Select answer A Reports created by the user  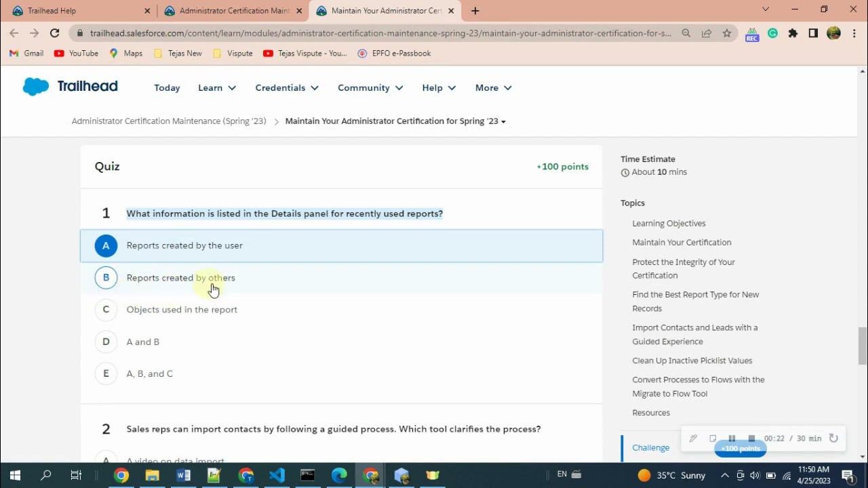coord(341,245)
